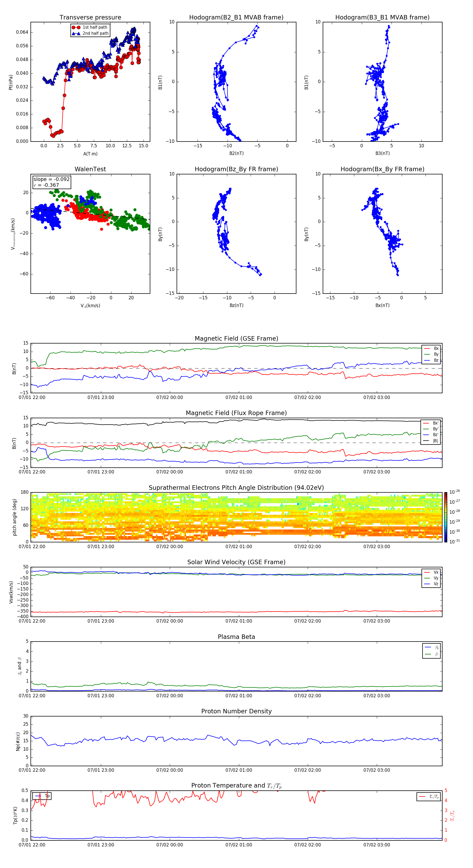The image size is (473, 868).
Task: Select the "|B|" legend entry
Action: [x=431, y=441]
